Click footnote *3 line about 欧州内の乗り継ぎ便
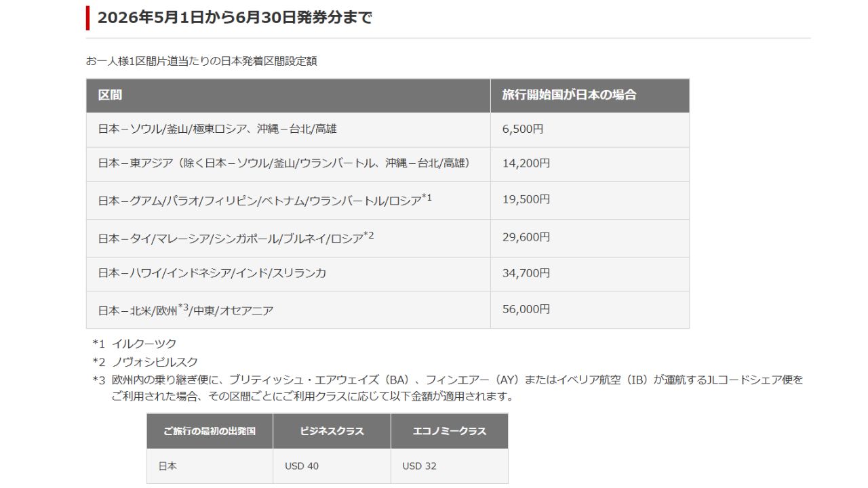The image size is (868, 488). 448,380
